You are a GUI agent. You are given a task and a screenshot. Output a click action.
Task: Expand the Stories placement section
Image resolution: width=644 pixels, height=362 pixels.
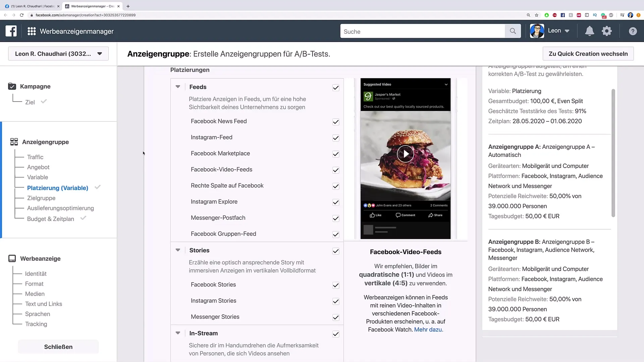(x=177, y=250)
